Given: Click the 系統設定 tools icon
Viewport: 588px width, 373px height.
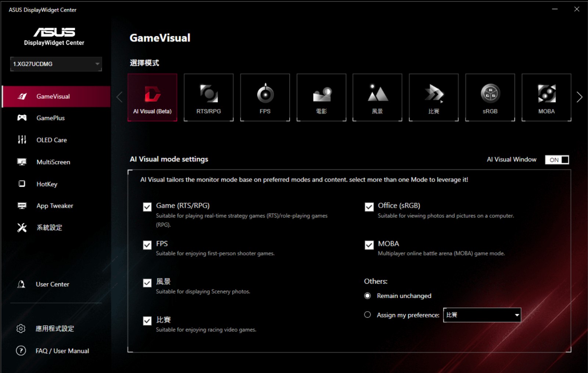Looking at the screenshot, I should coord(22,228).
